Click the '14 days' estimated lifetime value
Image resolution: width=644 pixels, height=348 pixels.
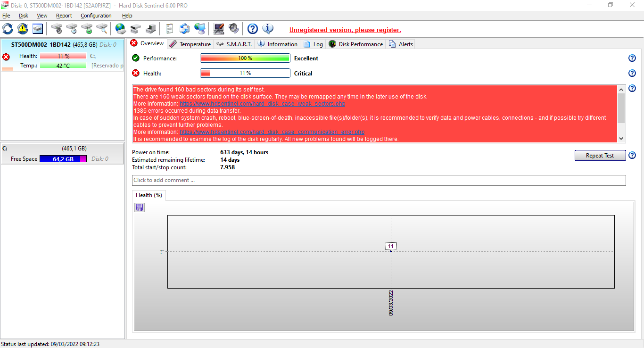pyautogui.click(x=230, y=160)
